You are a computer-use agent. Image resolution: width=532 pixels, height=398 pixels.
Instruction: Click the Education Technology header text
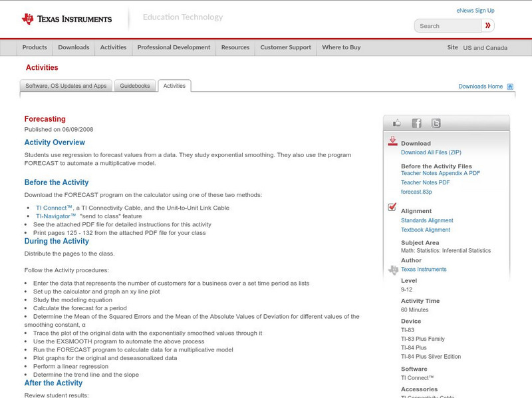(182, 17)
